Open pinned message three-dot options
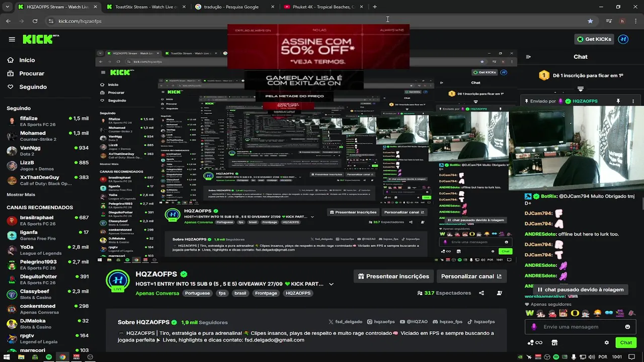The height and width of the screenshot is (362, 644). pos(633,101)
